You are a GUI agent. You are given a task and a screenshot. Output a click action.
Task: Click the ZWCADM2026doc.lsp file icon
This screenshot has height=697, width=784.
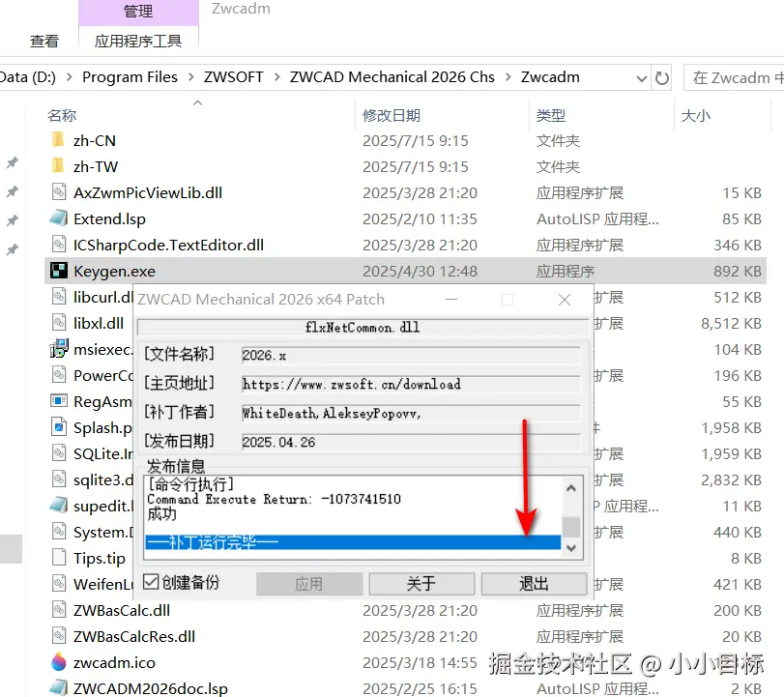59,688
